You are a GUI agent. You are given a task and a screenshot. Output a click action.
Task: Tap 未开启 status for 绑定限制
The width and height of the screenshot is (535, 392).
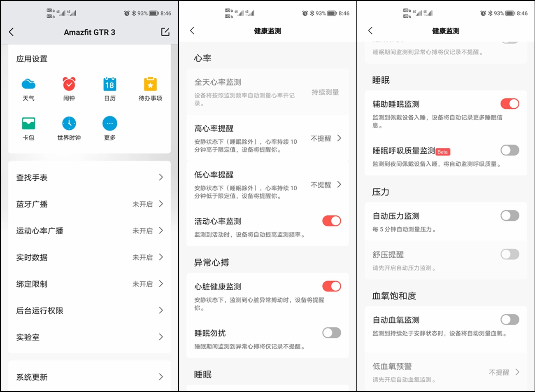(x=142, y=284)
